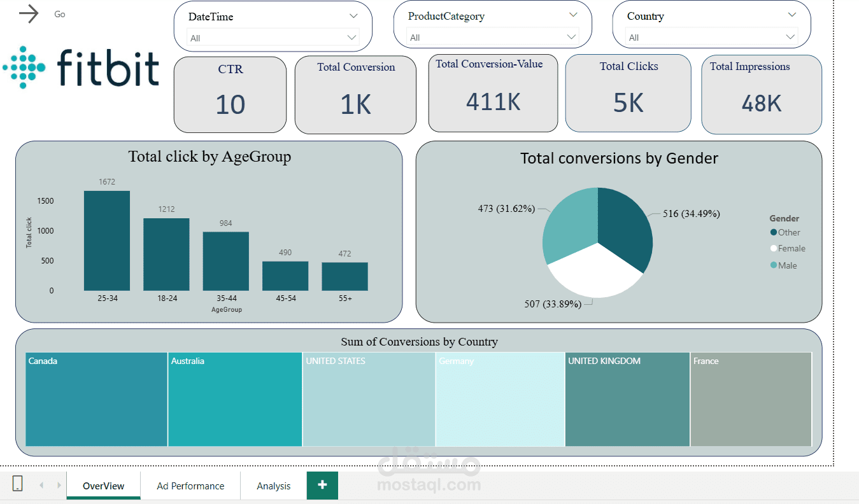Open the DateTime All dropdown

click(x=273, y=38)
